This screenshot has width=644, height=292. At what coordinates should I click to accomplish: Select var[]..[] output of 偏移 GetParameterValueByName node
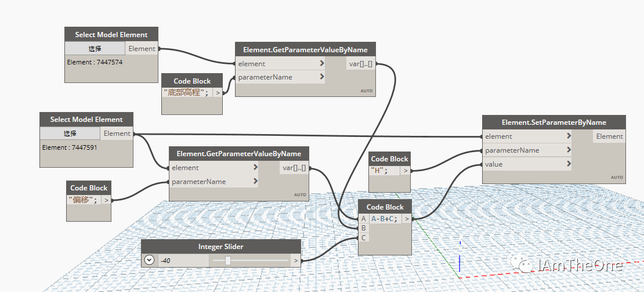pyautogui.click(x=294, y=168)
